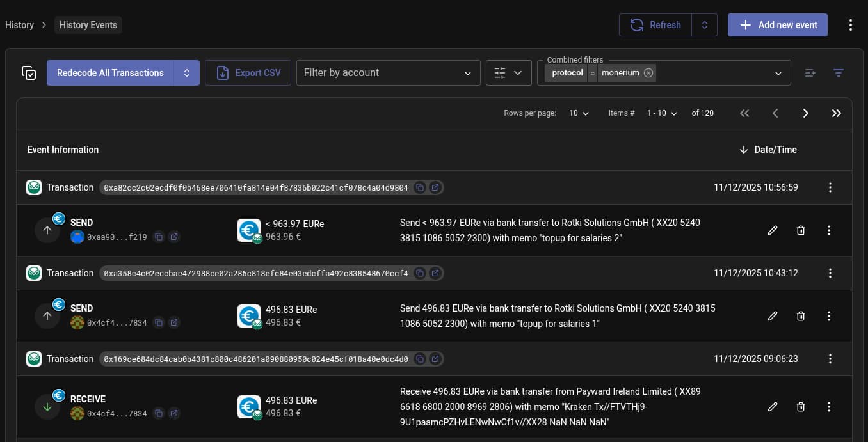
Task: Open three-dot menu on first Transaction row
Action: 830,187
